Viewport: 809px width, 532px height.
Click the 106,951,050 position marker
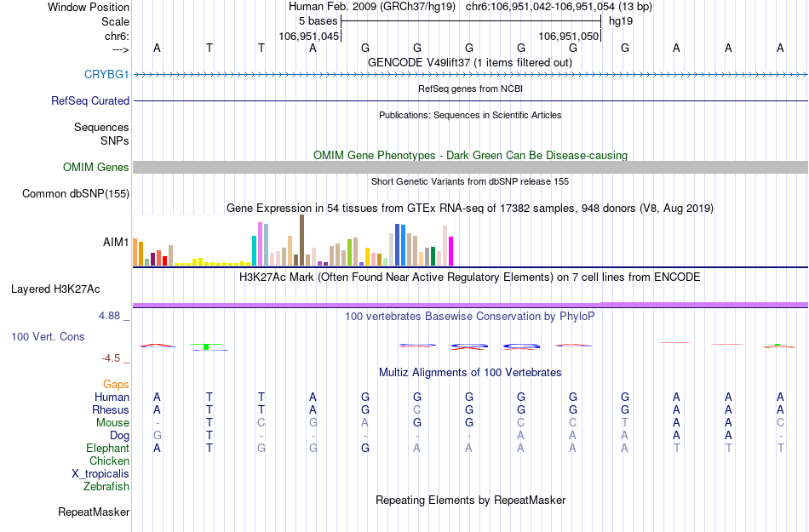click(x=568, y=36)
